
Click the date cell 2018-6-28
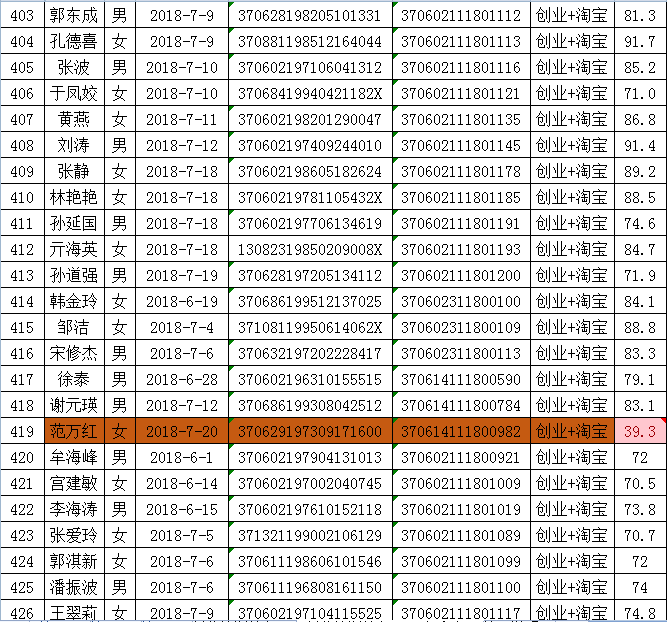click(x=182, y=379)
